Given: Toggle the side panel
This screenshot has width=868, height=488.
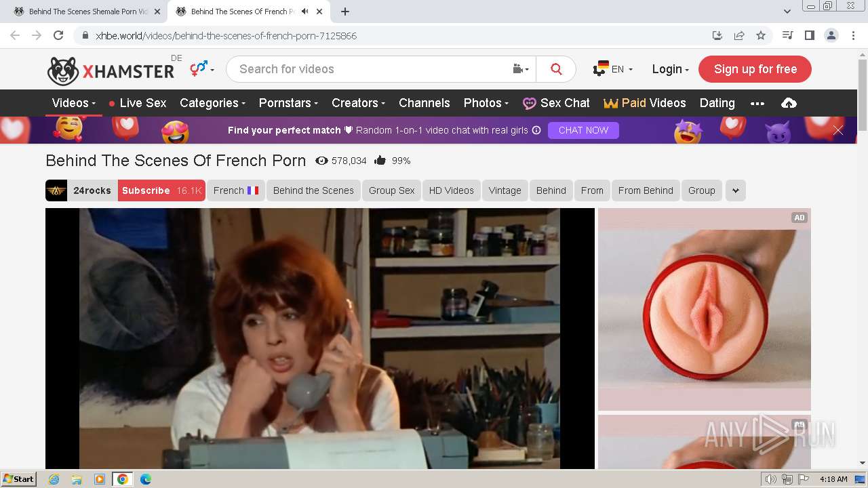Looking at the screenshot, I should (809, 35).
